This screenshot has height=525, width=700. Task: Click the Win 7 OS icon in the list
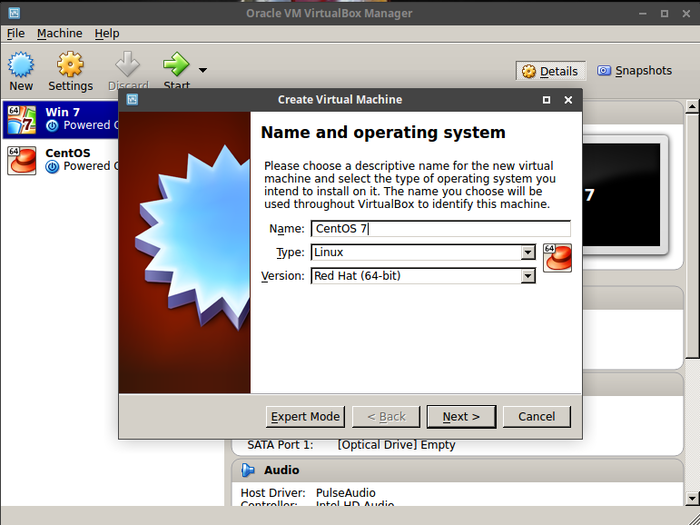pyautogui.click(x=21, y=120)
